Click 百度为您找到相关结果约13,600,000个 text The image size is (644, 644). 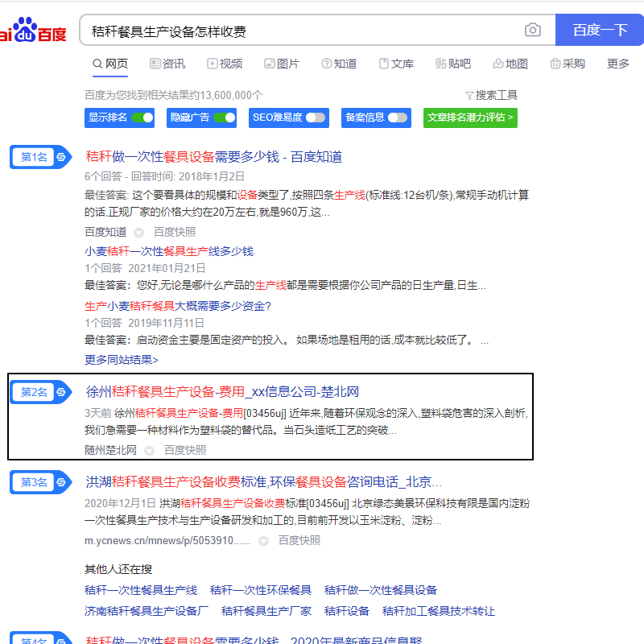point(174,95)
